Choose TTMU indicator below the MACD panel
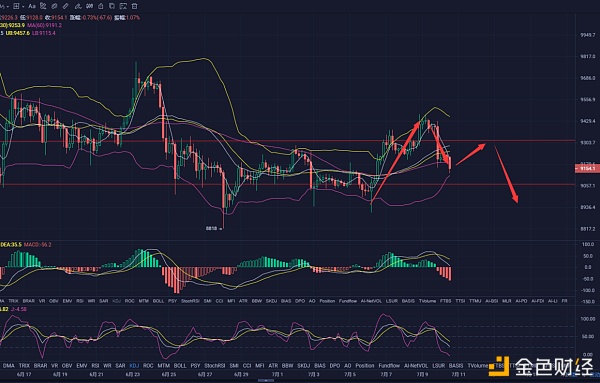The width and height of the screenshot is (600, 383). tap(475, 301)
